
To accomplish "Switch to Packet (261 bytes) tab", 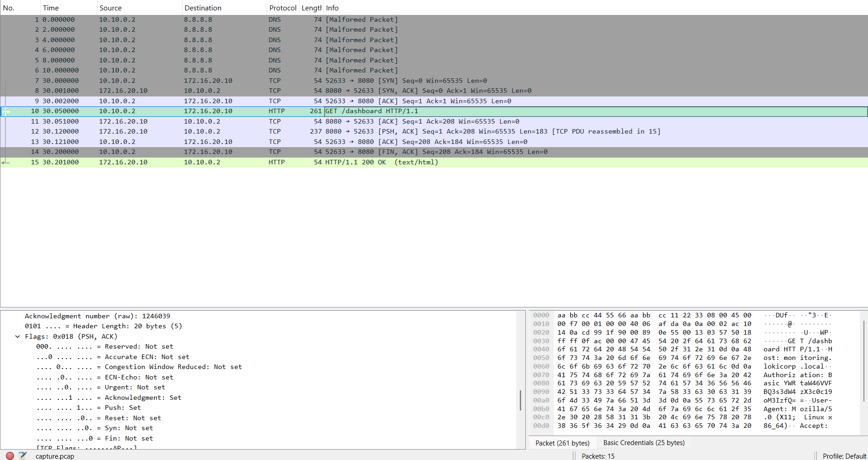I will pos(562,443).
